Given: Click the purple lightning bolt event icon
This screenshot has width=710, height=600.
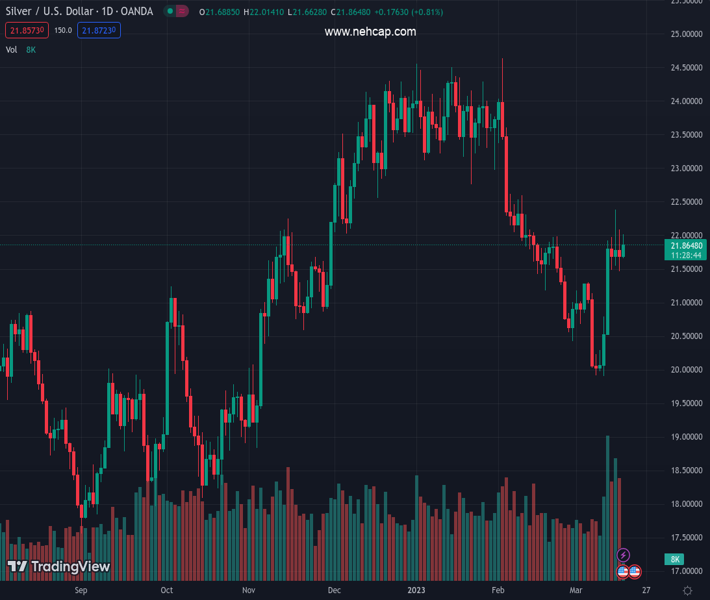Looking at the screenshot, I should pyautogui.click(x=624, y=555).
